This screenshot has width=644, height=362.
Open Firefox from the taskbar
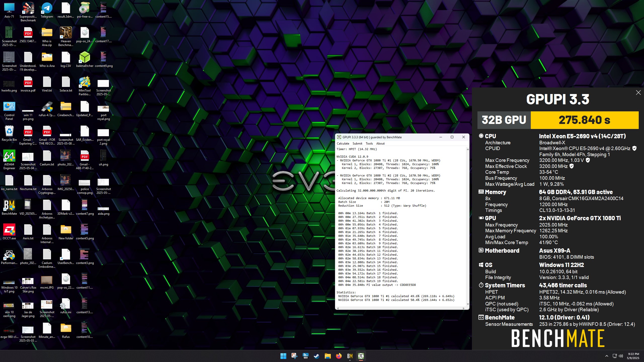click(x=339, y=356)
